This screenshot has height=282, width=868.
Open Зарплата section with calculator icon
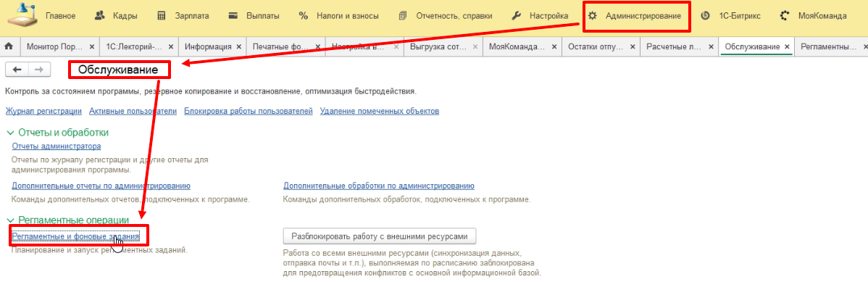coord(183,16)
